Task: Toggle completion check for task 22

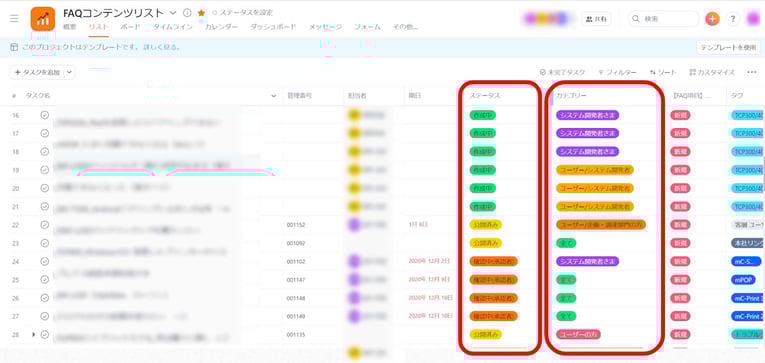Action: (x=45, y=224)
